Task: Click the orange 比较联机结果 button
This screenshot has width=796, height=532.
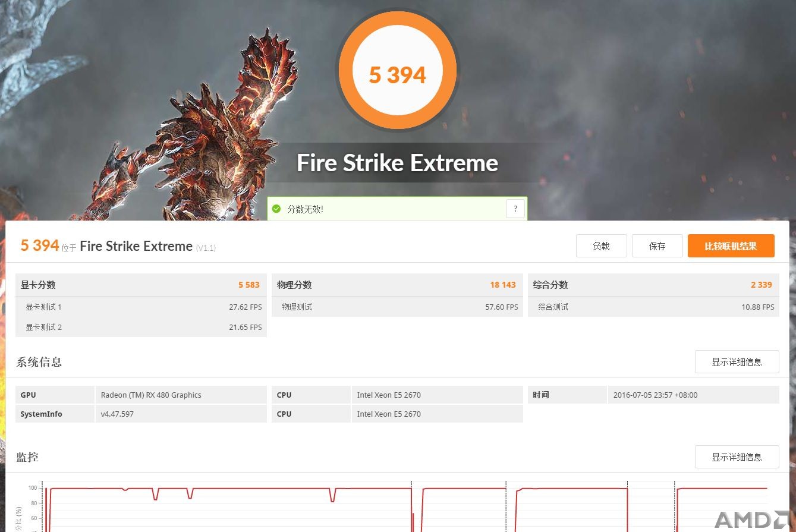Action: (x=731, y=246)
